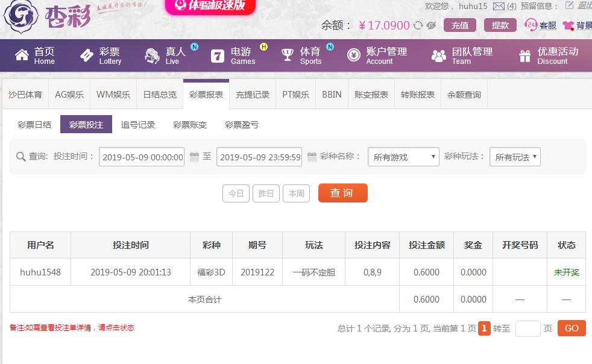592x364 pixels.
Task: Expand the 所有玩法 play type dropdown
Action: (515, 157)
